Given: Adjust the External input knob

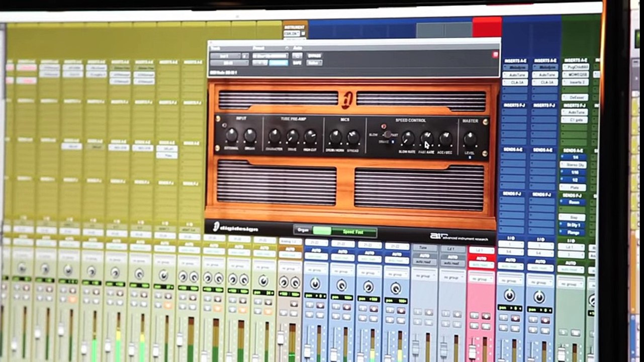Looking at the screenshot, I should [x=231, y=135].
